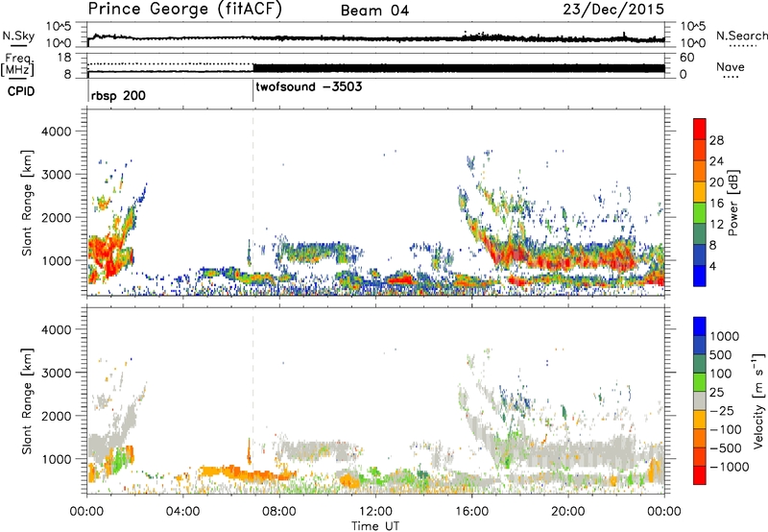This screenshot has width=768, height=532.
Task: Click the 'CPID' row label
Action: [x=21, y=91]
